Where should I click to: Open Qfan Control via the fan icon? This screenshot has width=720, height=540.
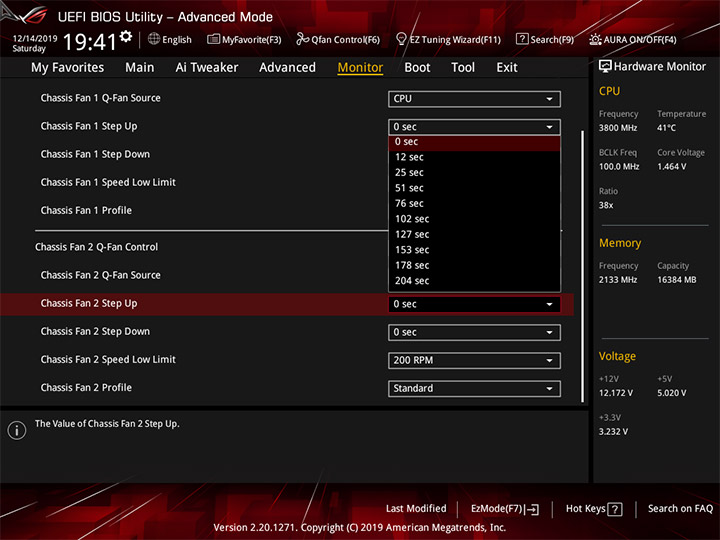coord(302,39)
